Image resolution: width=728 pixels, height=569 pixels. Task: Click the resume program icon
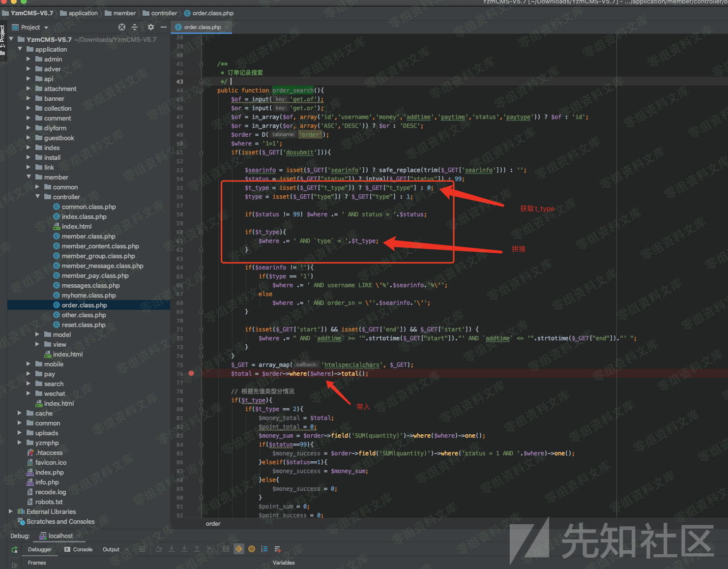coord(14,565)
